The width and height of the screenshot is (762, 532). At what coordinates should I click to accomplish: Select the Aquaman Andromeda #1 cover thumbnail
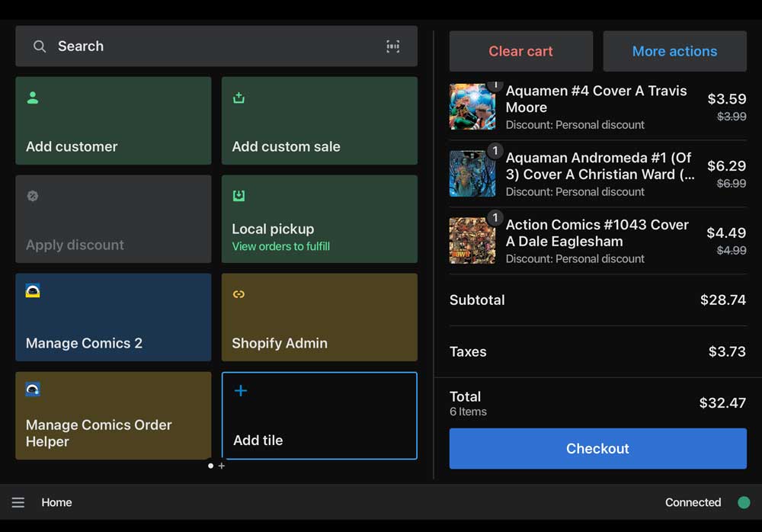coord(472,174)
